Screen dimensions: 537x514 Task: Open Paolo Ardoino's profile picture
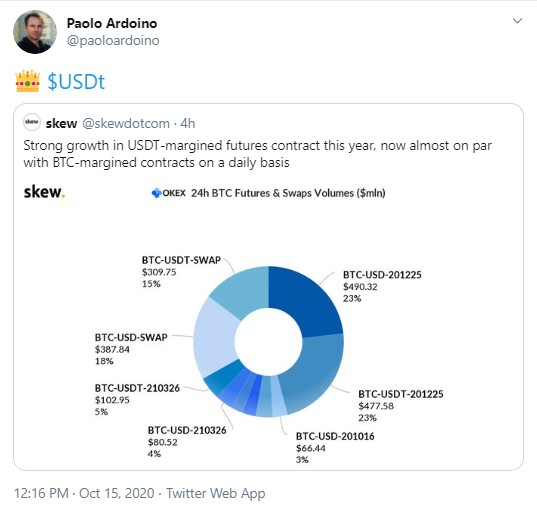click(35, 32)
